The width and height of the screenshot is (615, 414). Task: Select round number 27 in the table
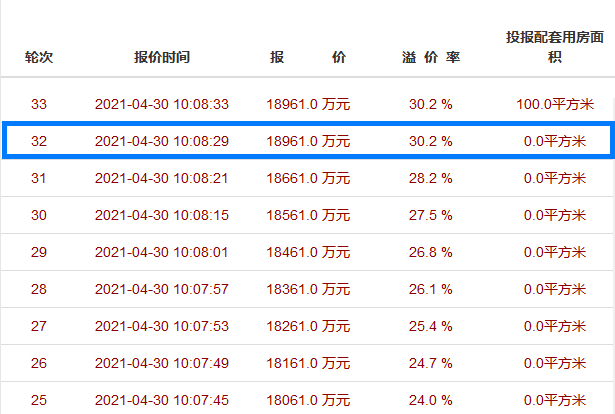coord(39,326)
